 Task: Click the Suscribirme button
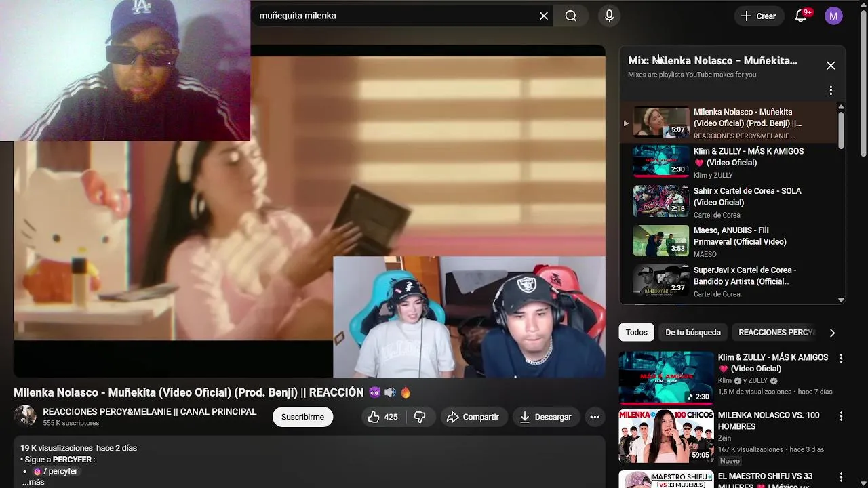[302, 417]
